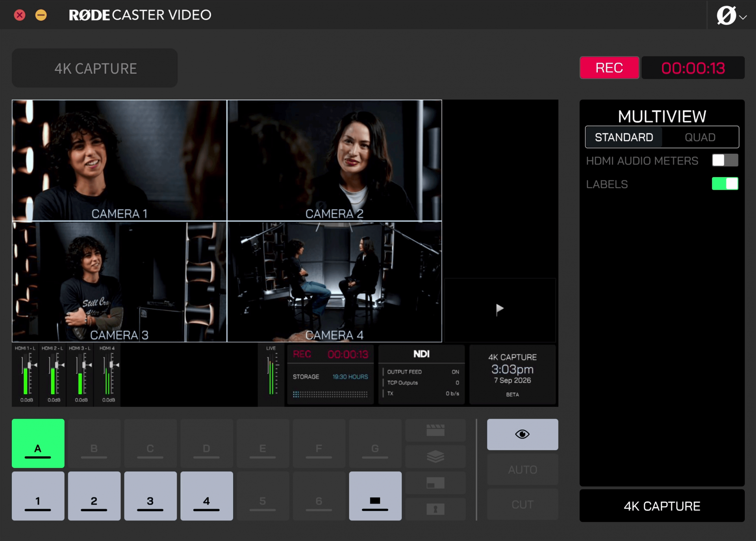
Task: Switch to input 3
Action: click(150, 496)
